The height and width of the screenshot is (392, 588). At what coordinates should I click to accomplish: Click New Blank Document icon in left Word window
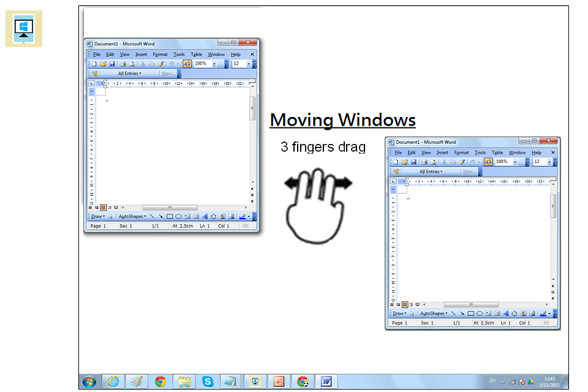pyautogui.click(x=94, y=64)
